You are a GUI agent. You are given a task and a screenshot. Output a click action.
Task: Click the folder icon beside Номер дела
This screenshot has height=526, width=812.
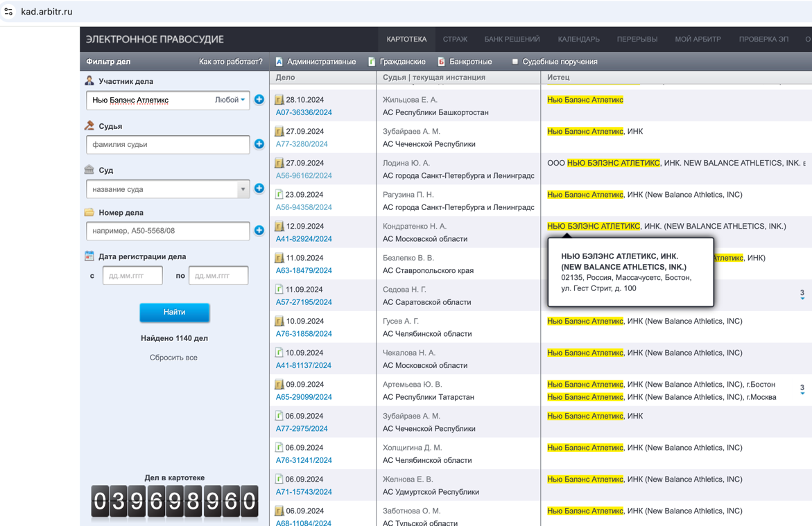(89, 212)
